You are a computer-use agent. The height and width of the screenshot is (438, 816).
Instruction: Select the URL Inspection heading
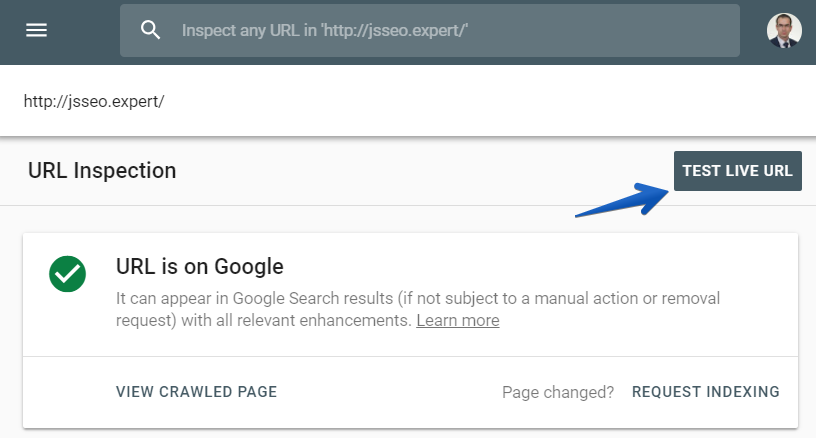pyautogui.click(x=102, y=171)
